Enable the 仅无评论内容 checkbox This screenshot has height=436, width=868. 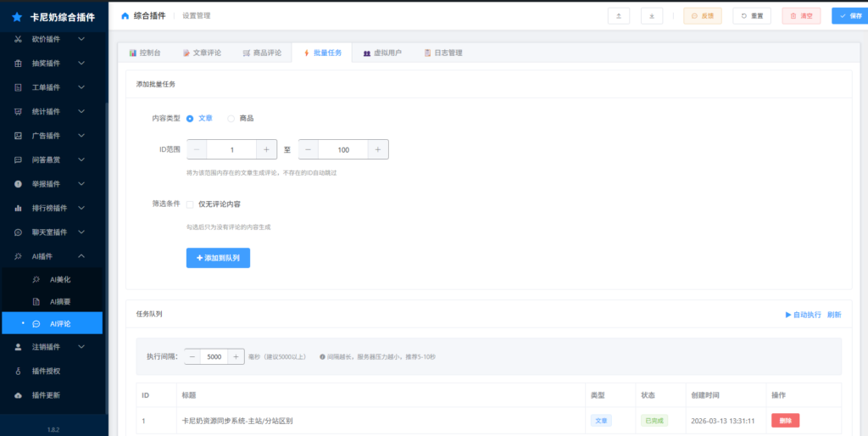pyautogui.click(x=190, y=204)
